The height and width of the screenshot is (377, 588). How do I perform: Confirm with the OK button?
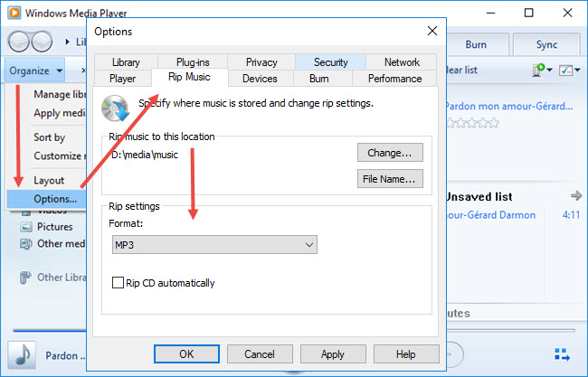coord(186,354)
